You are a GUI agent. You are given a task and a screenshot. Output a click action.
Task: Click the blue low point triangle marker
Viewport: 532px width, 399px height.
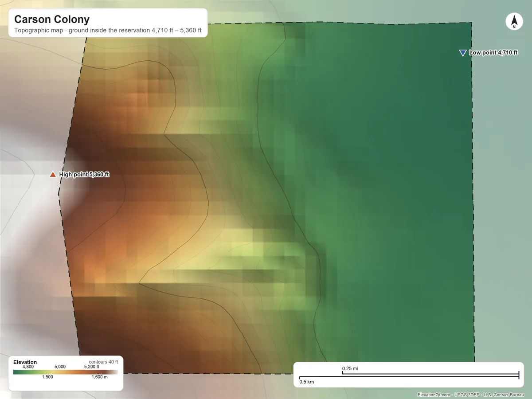pyautogui.click(x=463, y=53)
